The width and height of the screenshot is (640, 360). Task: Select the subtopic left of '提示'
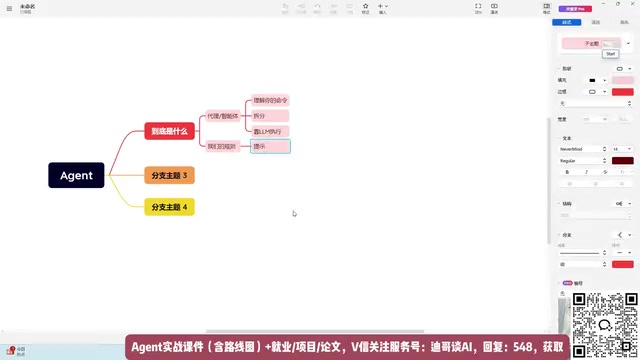(222, 146)
